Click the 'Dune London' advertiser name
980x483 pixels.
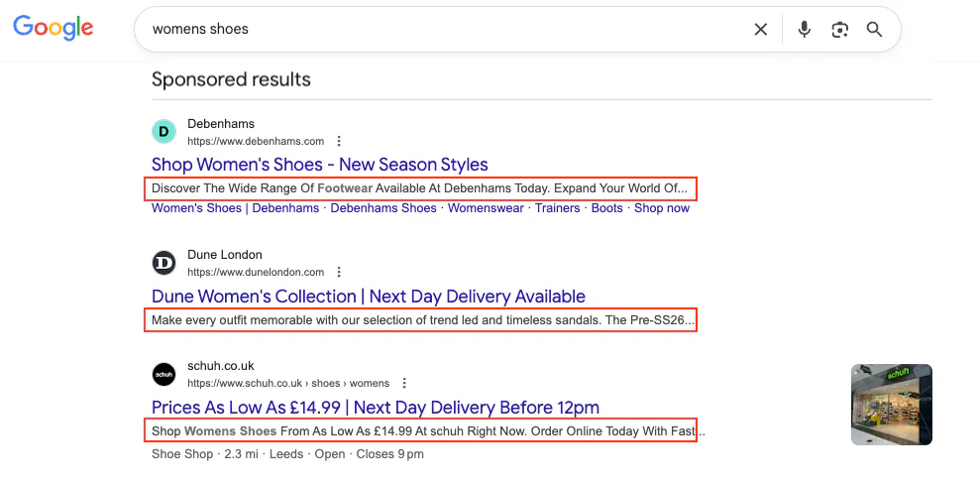point(224,255)
